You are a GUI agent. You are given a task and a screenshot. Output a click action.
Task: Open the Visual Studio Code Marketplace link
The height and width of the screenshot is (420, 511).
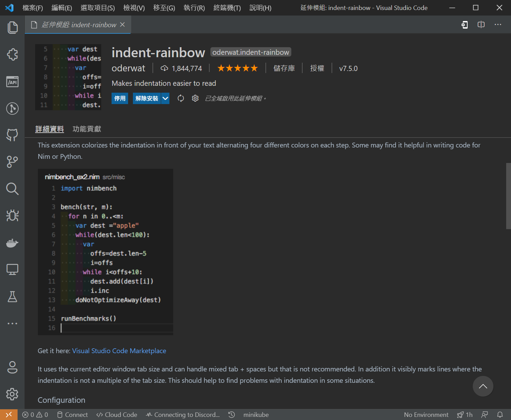(119, 350)
